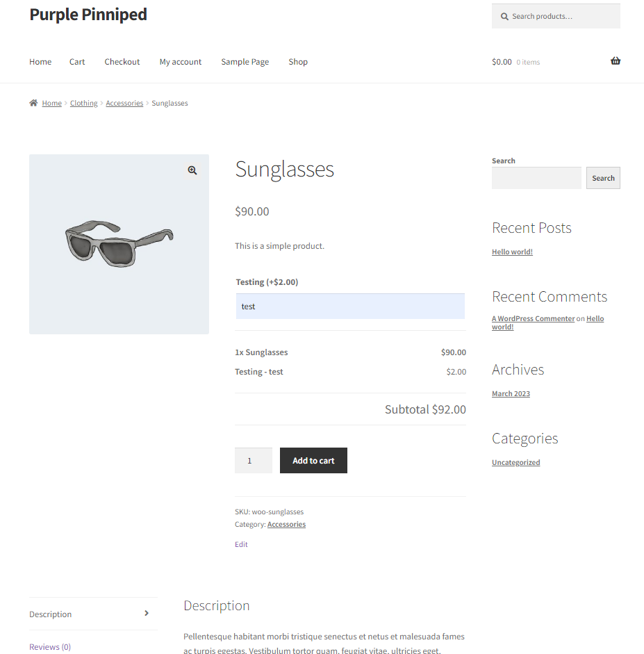Open the My account navigation item
This screenshot has height=654, width=644.
[180, 62]
